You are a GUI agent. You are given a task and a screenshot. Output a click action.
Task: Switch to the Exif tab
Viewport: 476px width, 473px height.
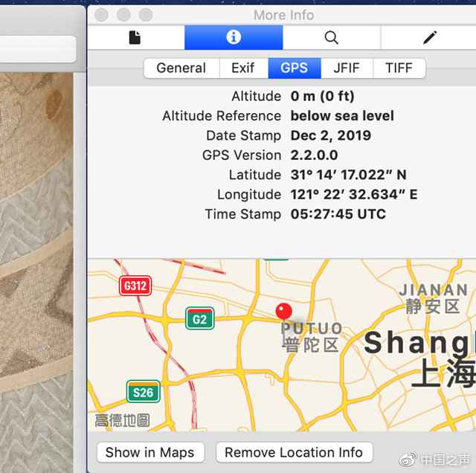(243, 68)
